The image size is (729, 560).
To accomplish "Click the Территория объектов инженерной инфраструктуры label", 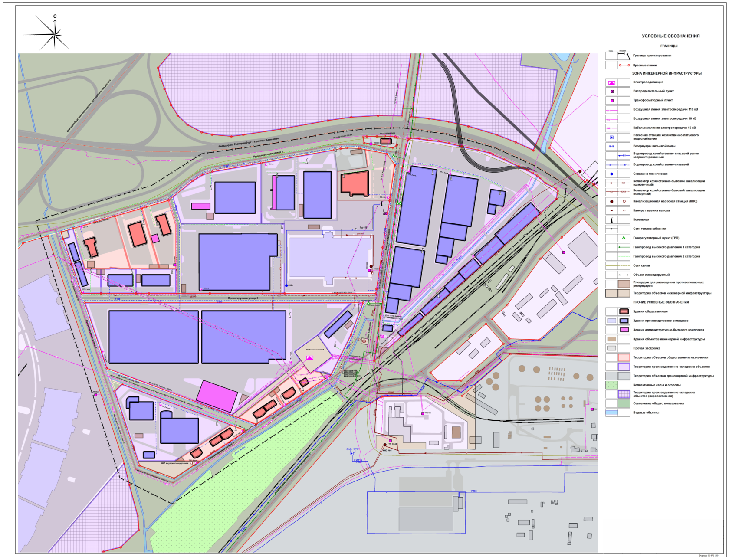I will (x=672, y=293).
